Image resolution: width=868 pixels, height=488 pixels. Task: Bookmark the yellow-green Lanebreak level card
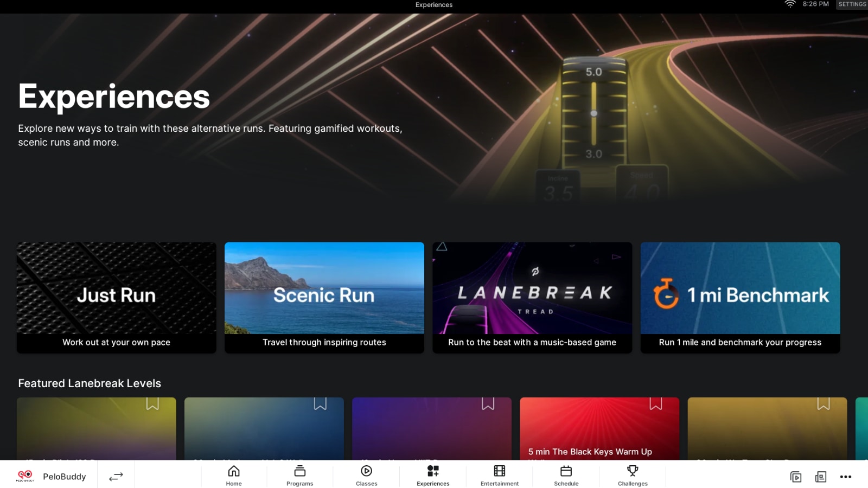[x=152, y=404]
